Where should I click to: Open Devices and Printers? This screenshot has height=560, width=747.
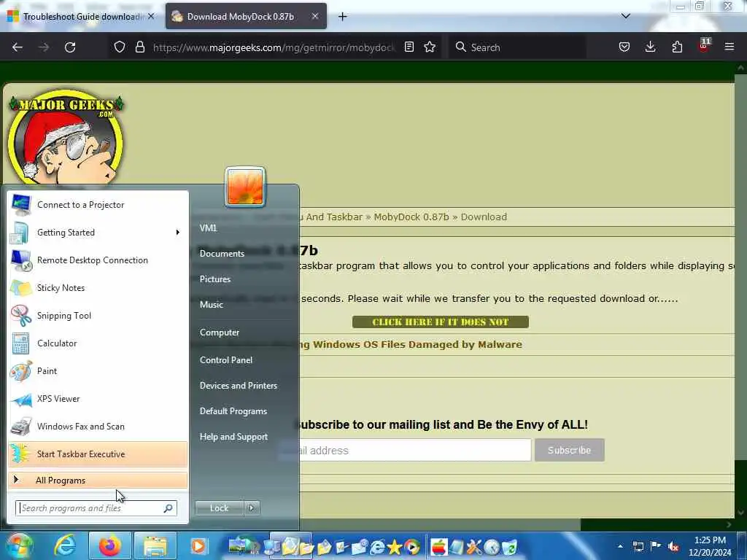tap(239, 385)
